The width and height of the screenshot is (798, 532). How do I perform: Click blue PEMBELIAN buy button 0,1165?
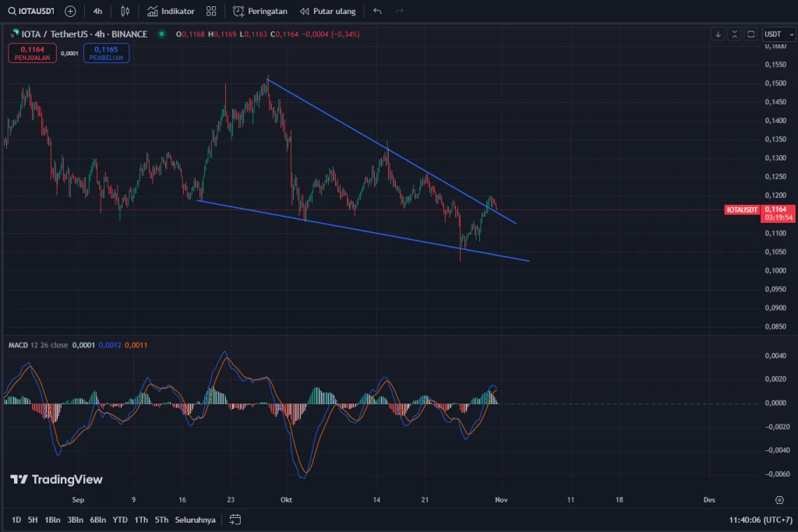106,54
